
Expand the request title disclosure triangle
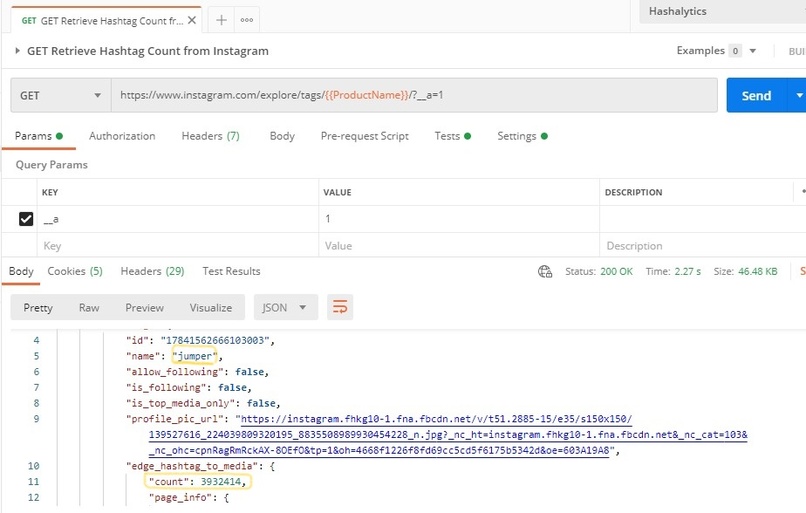tap(17, 51)
